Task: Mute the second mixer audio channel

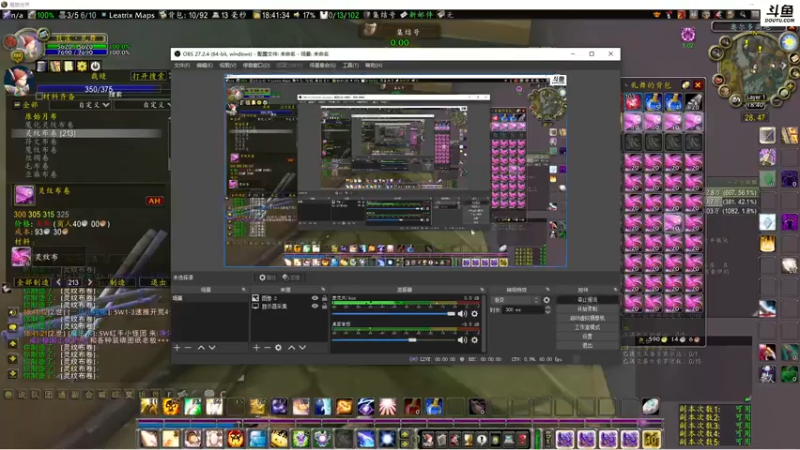Action: click(462, 340)
